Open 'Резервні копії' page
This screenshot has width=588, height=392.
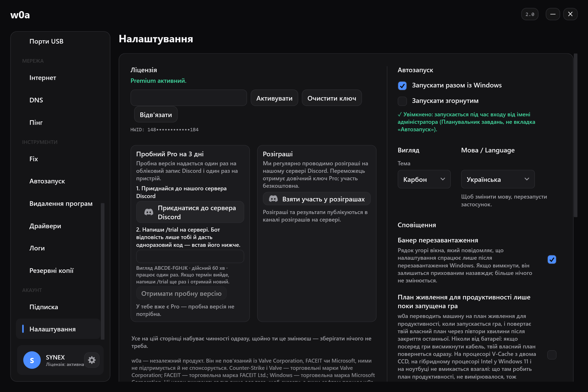tap(58, 271)
